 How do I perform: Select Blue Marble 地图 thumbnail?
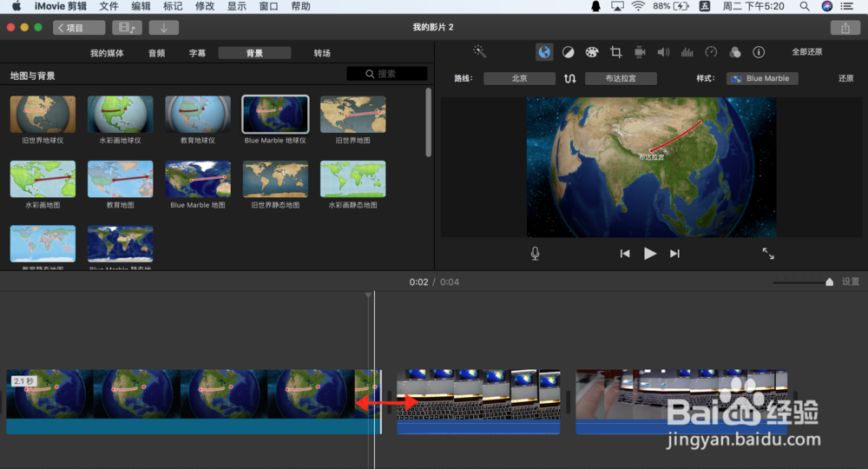198,179
